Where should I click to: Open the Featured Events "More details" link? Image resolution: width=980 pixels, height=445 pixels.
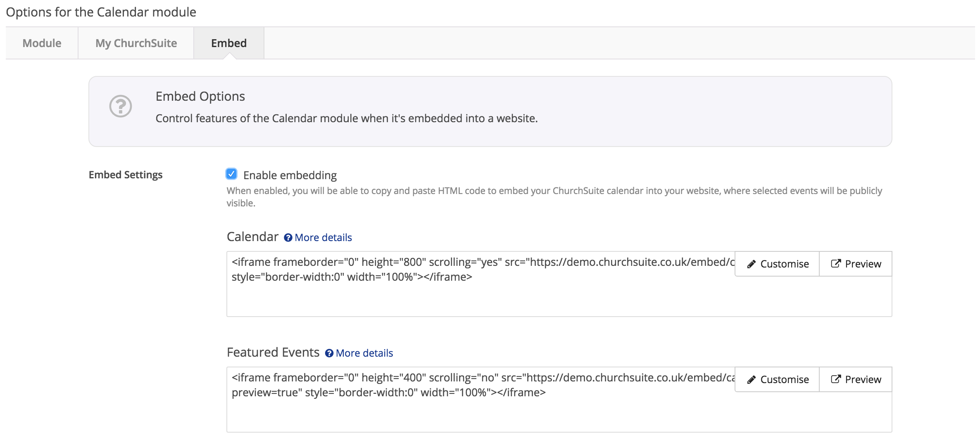(364, 353)
